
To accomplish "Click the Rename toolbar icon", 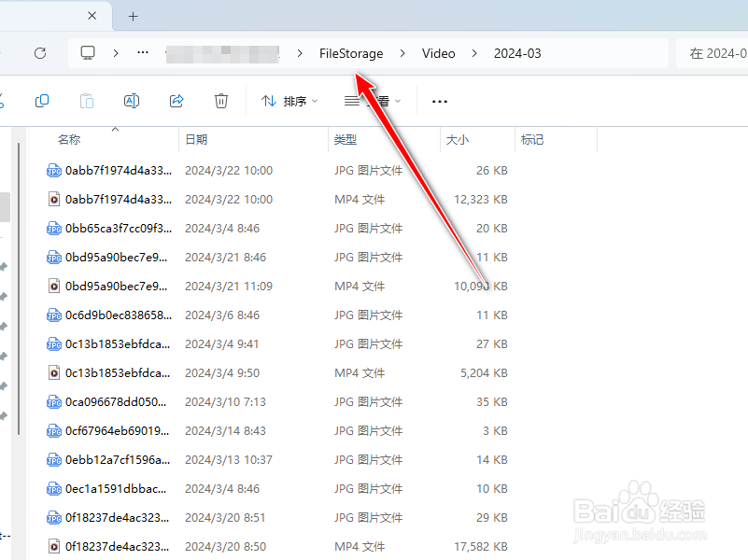I will coord(131,101).
